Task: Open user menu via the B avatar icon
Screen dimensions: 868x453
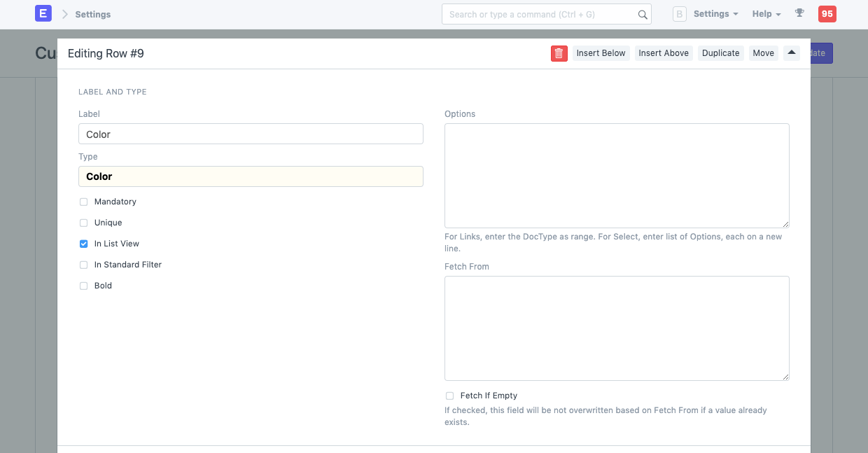Action: 679,13
